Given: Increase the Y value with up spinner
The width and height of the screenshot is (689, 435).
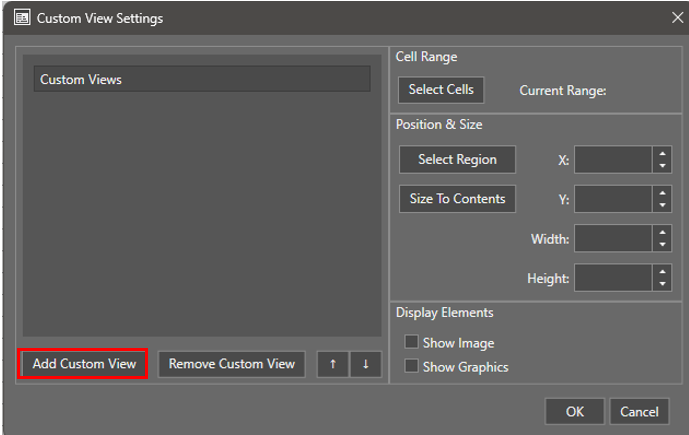Looking at the screenshot, I should [x=662, y=193].
